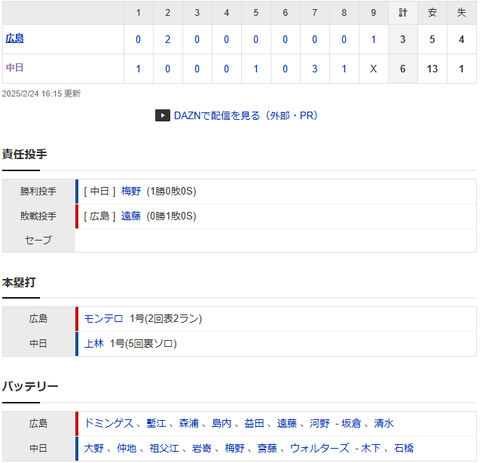Screen dimensions: 480x463
Task: Click the (1勝0敗0S) record text
Action: pyautogui.click(x=171, y=191)
